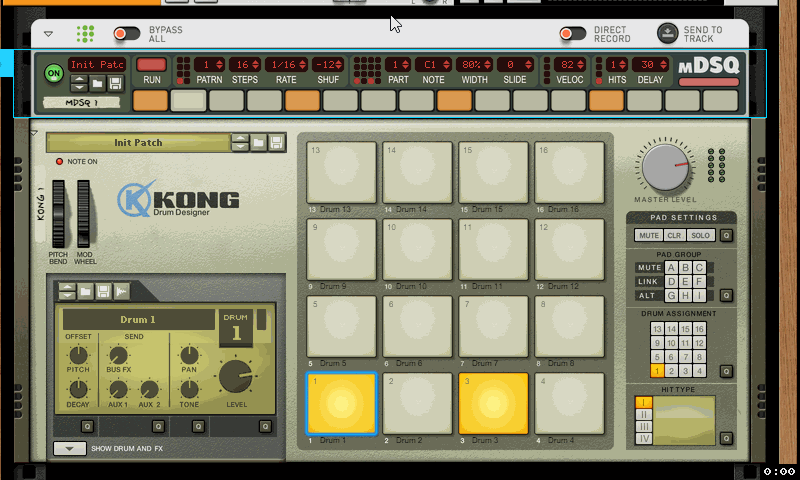The image size is (800, 480).
Task: Hit pad 7 labeled Drum 7
Action: [493, 326]
